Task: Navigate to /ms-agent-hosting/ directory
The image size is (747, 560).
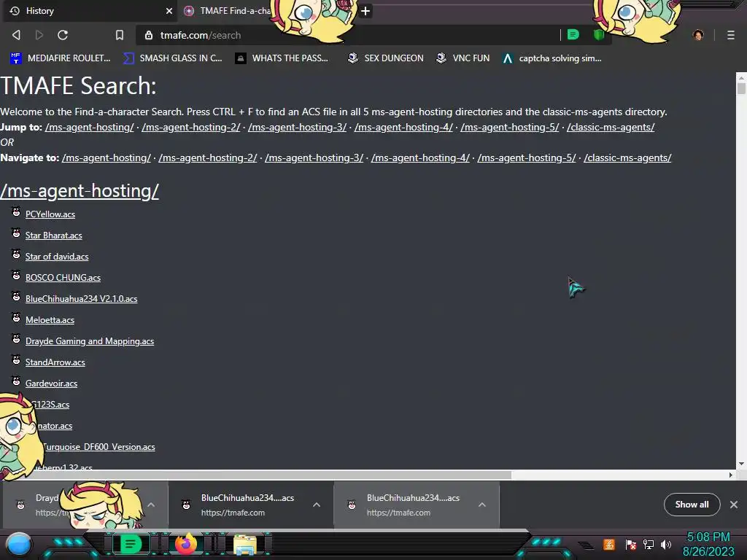Action: 107,157
